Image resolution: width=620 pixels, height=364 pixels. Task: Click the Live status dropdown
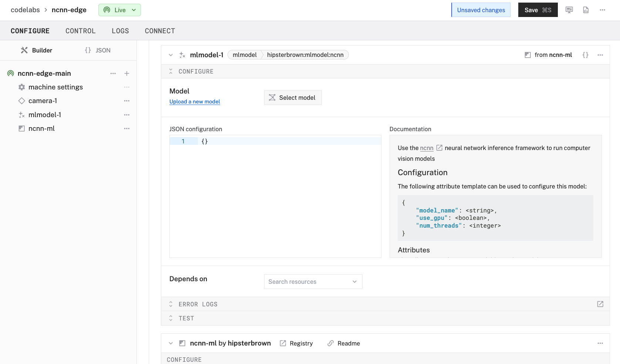pyautogui.click(x=119, y=10)
